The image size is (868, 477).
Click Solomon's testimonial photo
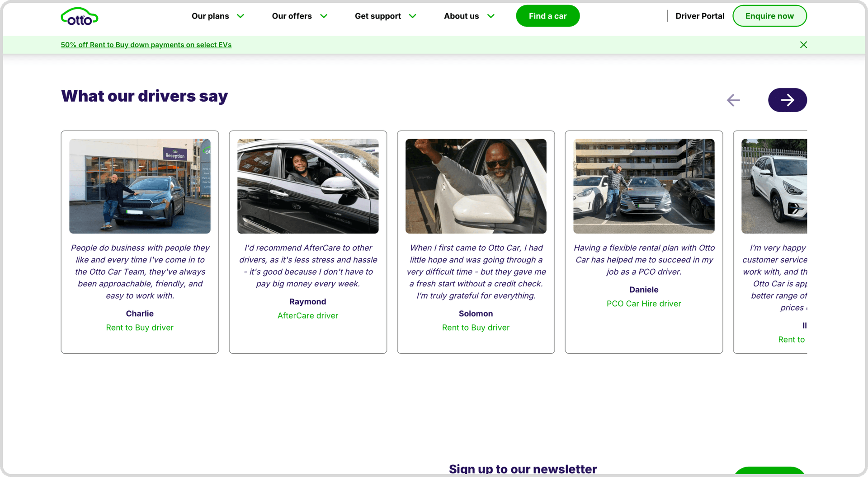pos(476,186)
